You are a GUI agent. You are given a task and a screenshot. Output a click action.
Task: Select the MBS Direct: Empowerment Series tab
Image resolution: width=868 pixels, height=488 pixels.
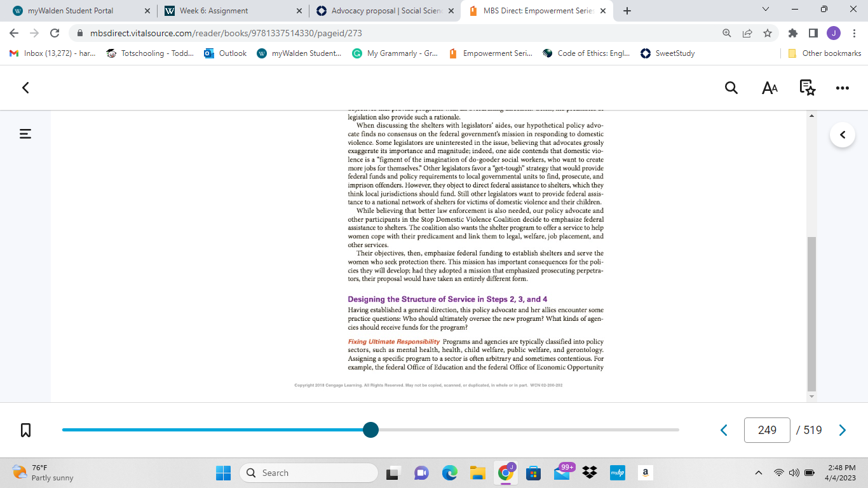coord(537,11)
